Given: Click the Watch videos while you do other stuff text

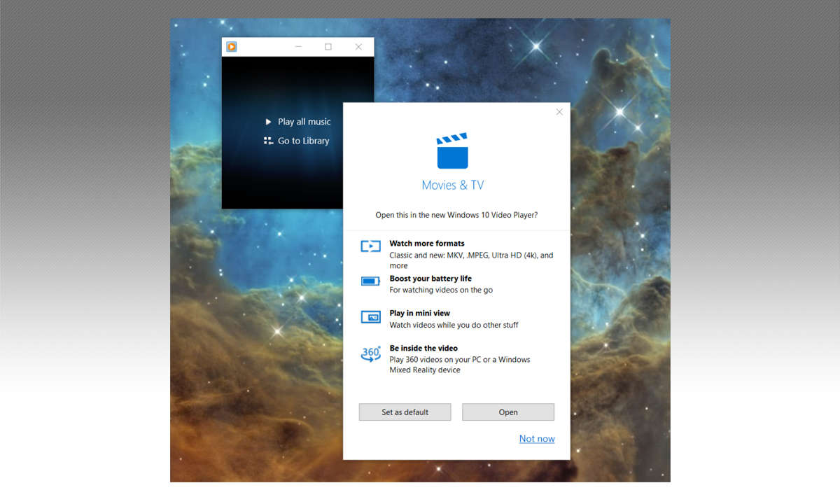Looking at the screenshot, I should pos(454,325).
